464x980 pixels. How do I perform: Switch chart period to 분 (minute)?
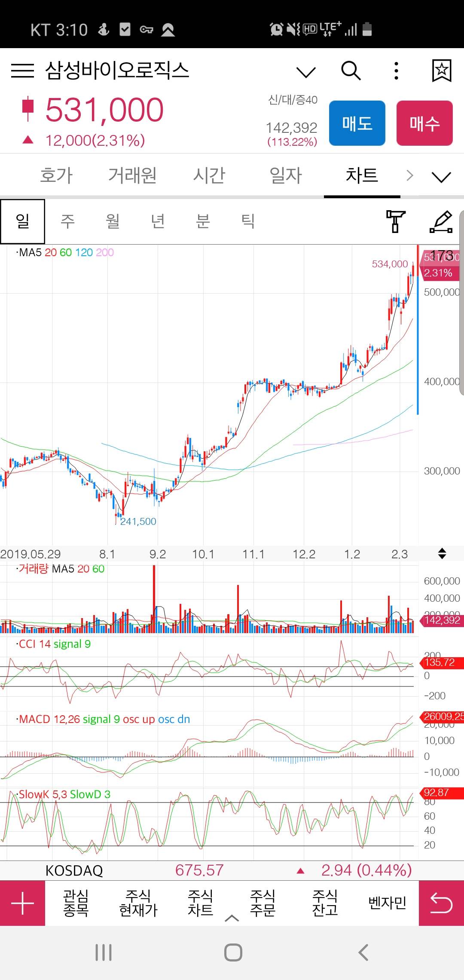pos(203,221)
